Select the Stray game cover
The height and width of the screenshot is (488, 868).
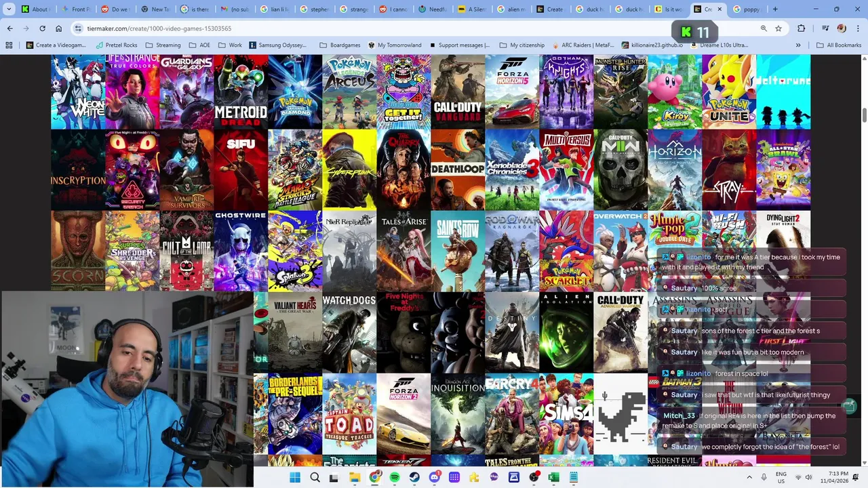pyautogui.click(x=729, y=169)
